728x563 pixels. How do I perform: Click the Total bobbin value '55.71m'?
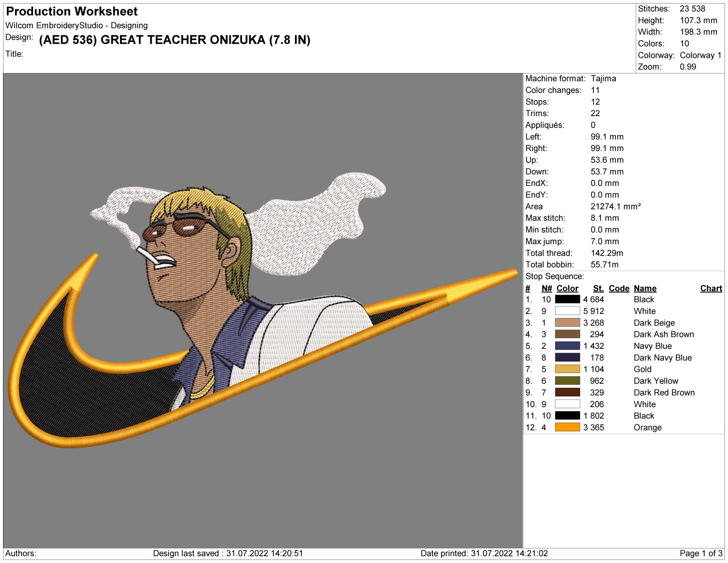coord(605,264)
